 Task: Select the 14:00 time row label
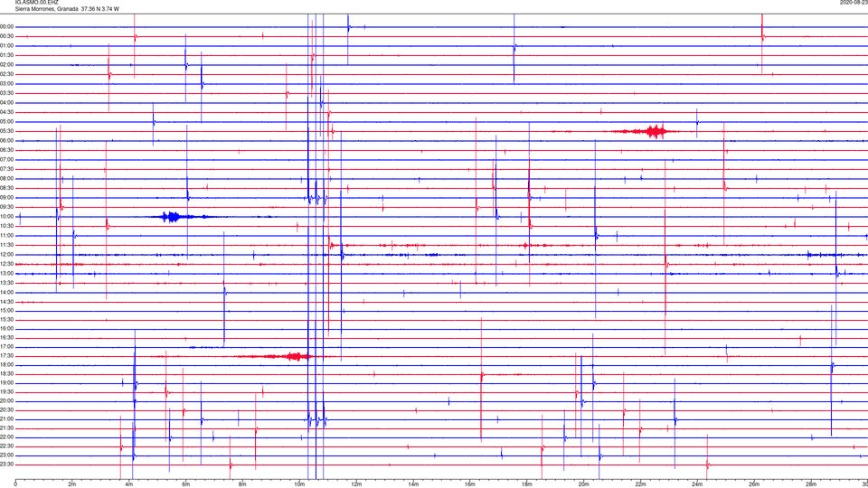point(7,292)
